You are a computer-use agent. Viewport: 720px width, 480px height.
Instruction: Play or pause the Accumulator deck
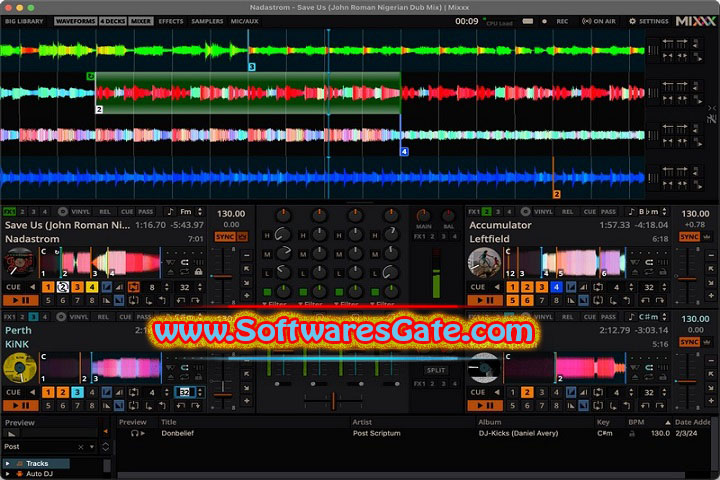(x=485, y=300)
